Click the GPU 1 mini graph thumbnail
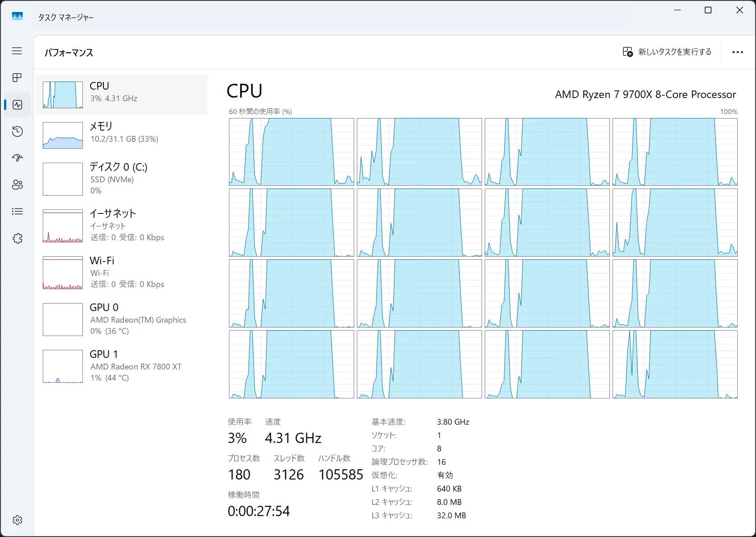 click(63, 366)
